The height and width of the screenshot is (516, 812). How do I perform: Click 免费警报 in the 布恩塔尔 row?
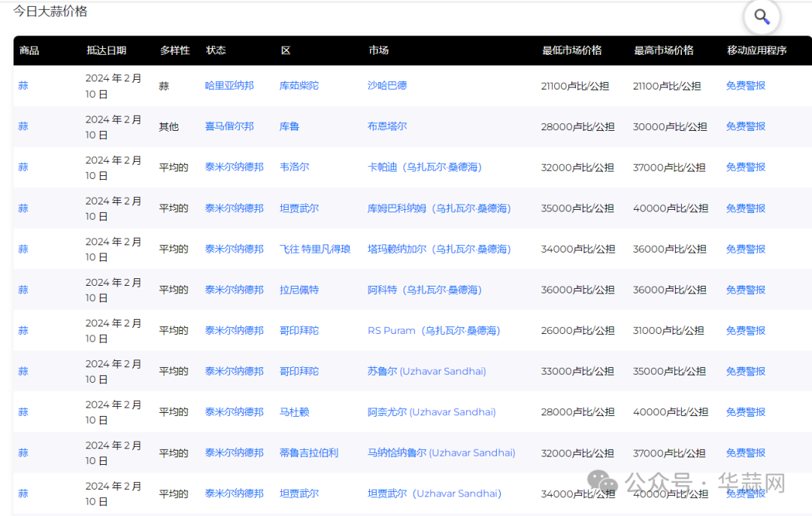coord(745,126)
